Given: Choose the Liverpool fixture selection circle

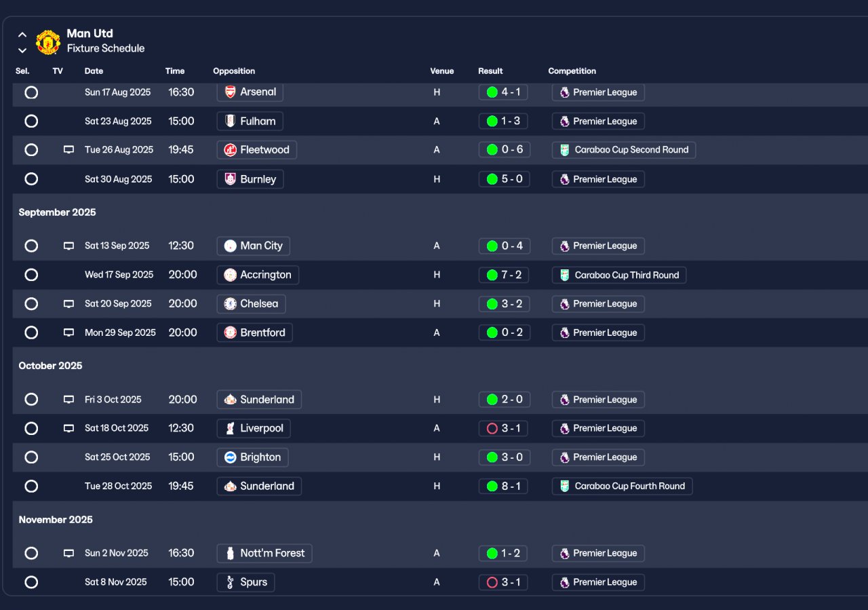Looking at the screenshot, I should [x=31, y=428].
